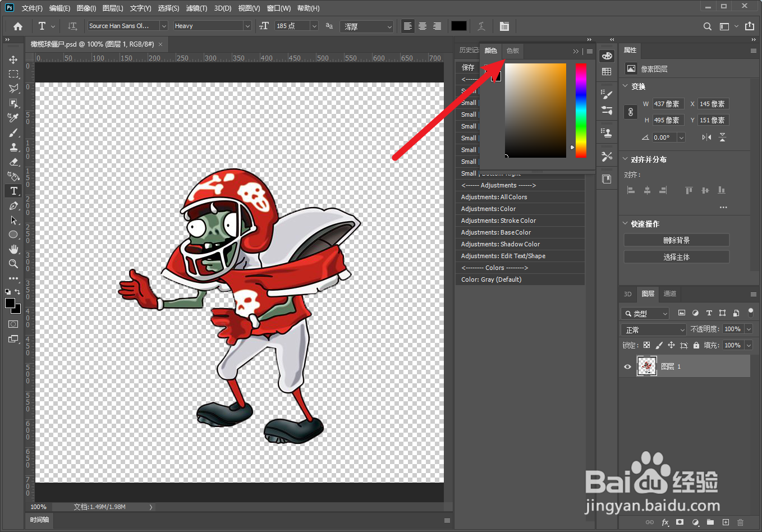This screenshot has width=762, height=532.
Task: Select the Horizontal Type tool
Action: pos(13,191)
